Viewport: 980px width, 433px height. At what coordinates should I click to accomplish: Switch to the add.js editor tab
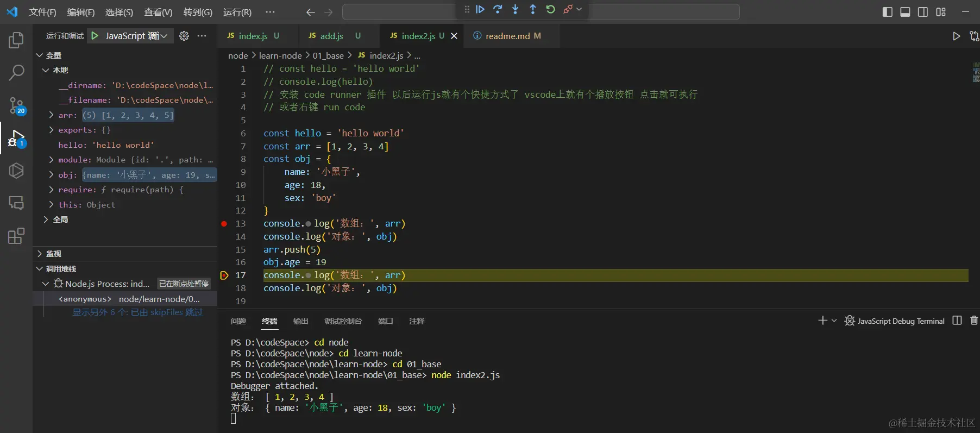332,36
